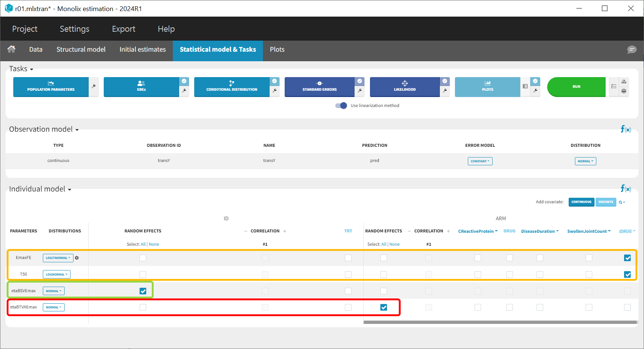Click the plots list icon beside Plots task
This screenshot has width=644, height=349.
(525, 86)
